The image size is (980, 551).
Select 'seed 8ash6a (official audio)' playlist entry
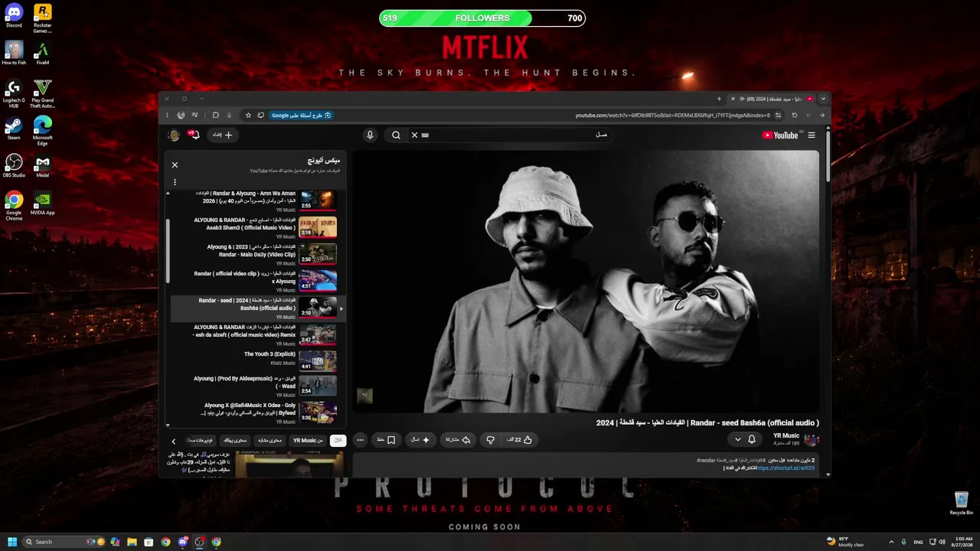[x=256, y=308]
